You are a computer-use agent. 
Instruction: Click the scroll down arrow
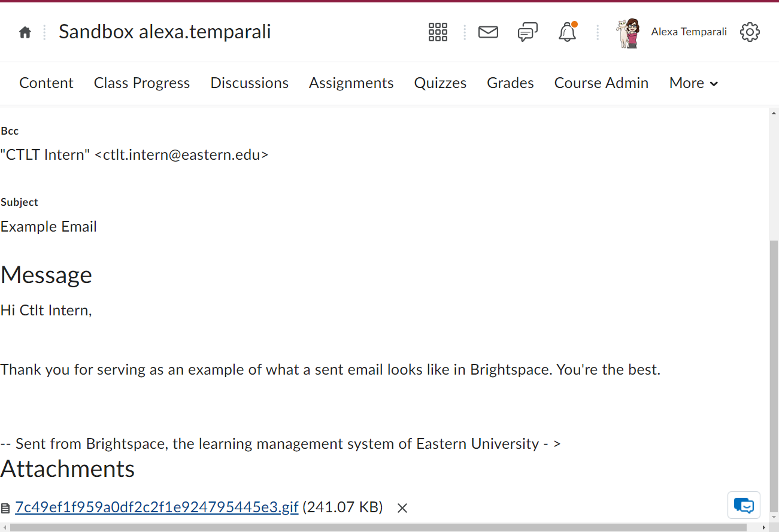[x=774, y=518]
